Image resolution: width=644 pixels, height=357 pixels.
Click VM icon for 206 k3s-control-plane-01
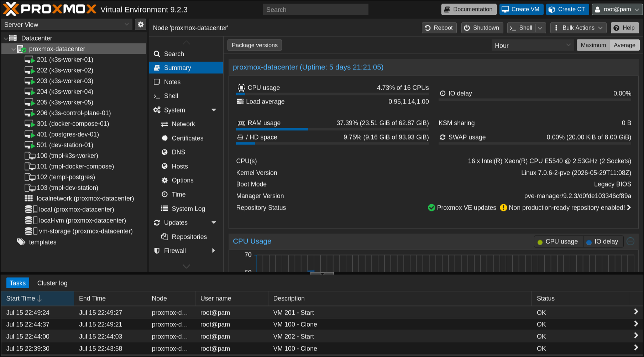click(x=30, y=113)
